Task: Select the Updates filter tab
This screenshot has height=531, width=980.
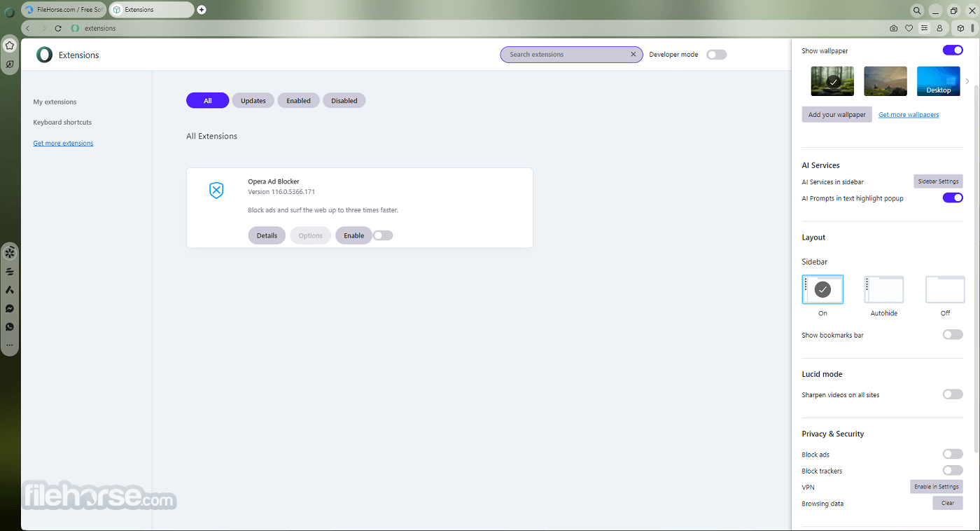Action: coord(253,101)
